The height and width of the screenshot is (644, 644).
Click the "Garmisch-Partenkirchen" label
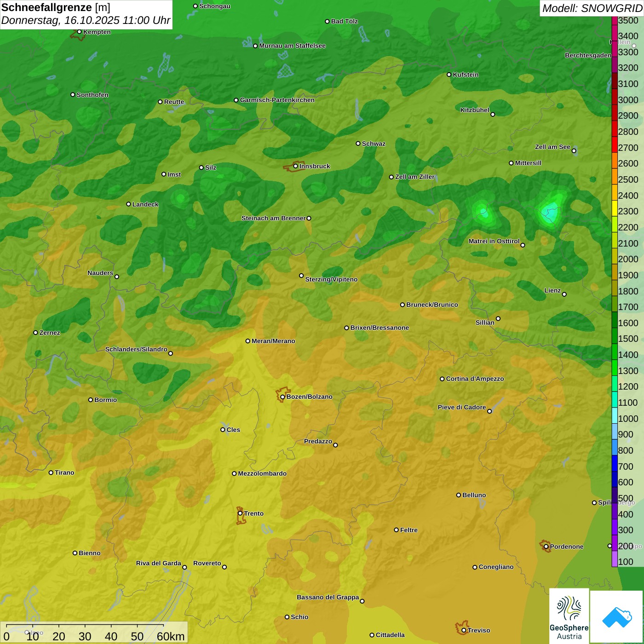[277, 100]
